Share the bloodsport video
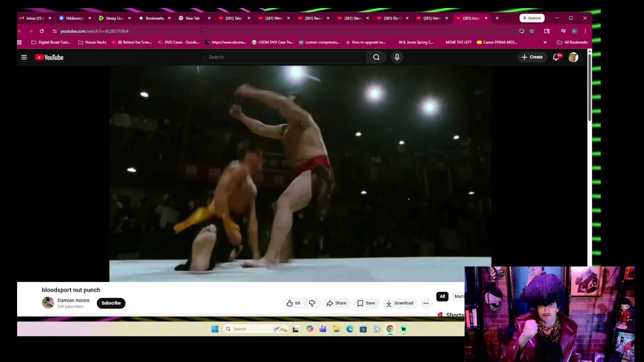The image size is (644, 362). pyautogui.click(x=336, y=303)
